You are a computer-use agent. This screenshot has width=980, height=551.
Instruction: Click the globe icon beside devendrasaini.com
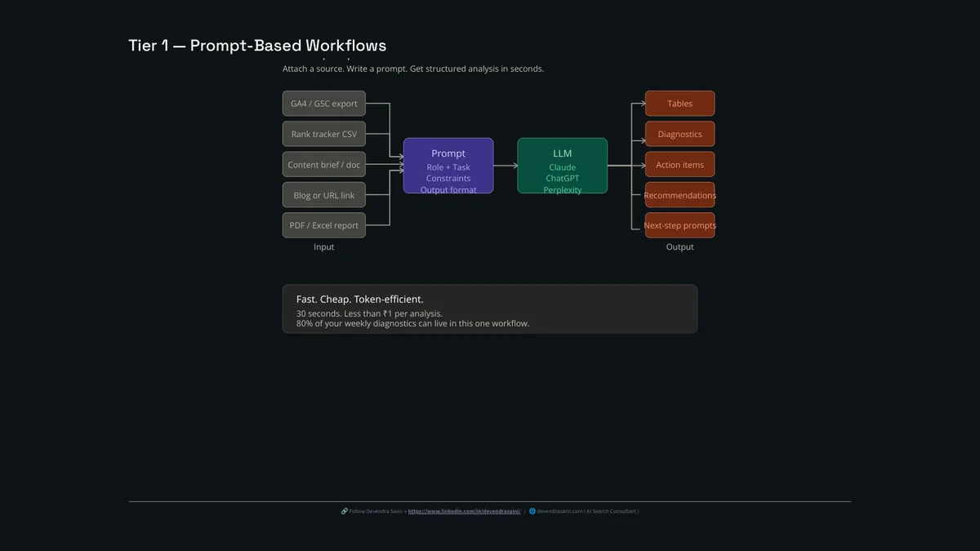pos(532,511)
